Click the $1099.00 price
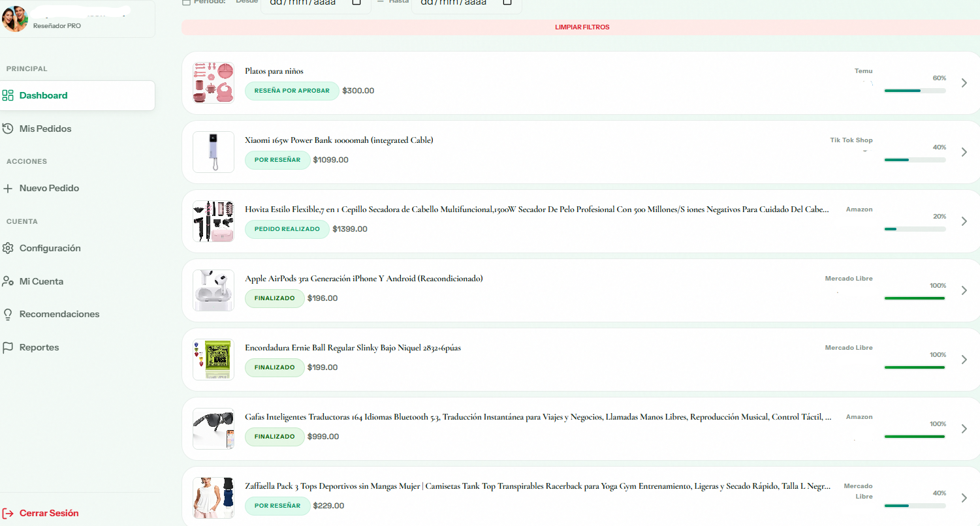980x526 pixels. tap(331, 160)
